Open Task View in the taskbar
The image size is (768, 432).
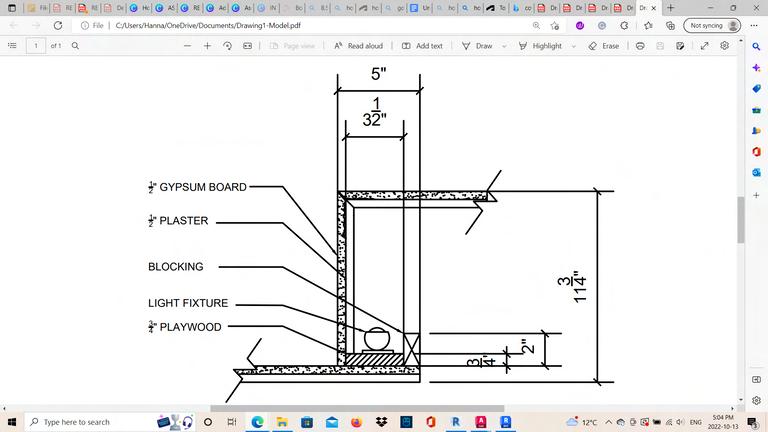(x=232, y=422)
